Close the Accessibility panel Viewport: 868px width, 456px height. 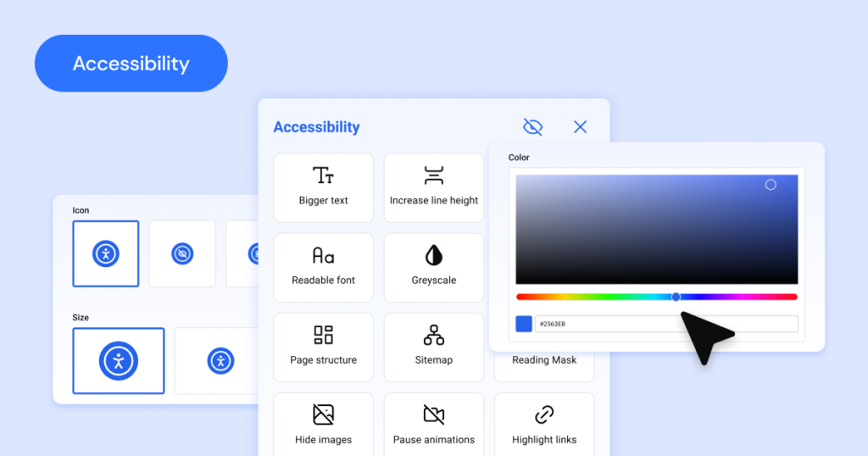point(580,127)
